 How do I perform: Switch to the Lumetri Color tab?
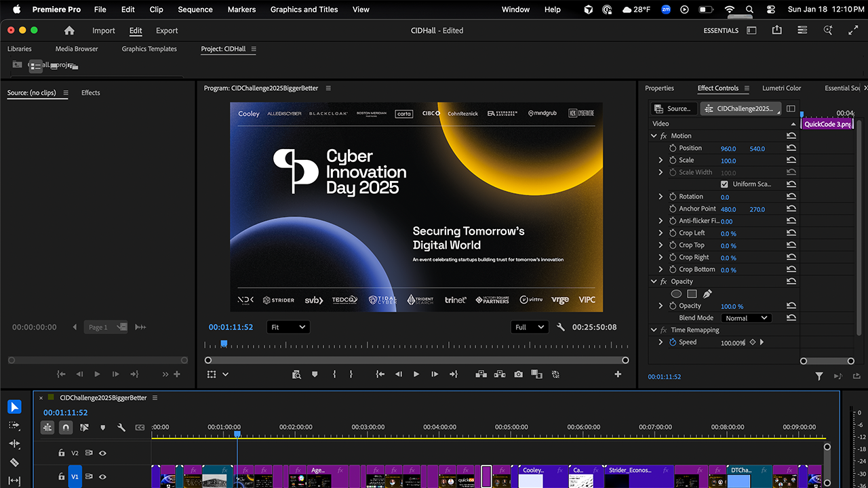point(782,87)
